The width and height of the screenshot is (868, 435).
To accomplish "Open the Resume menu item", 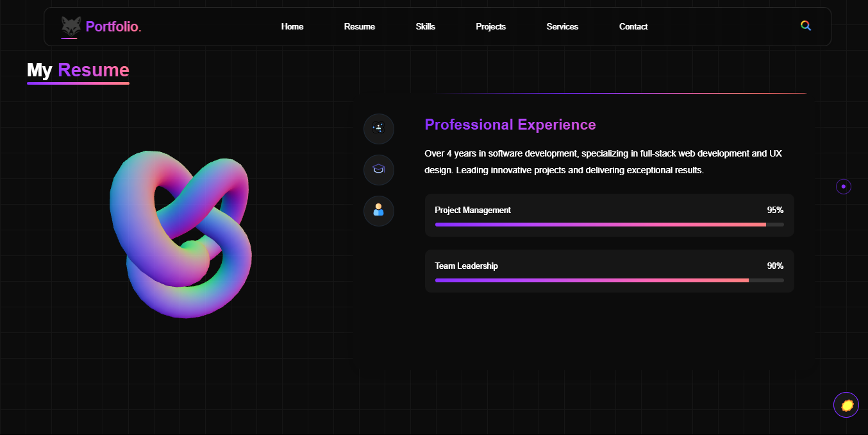I will (x=360, y=26).
